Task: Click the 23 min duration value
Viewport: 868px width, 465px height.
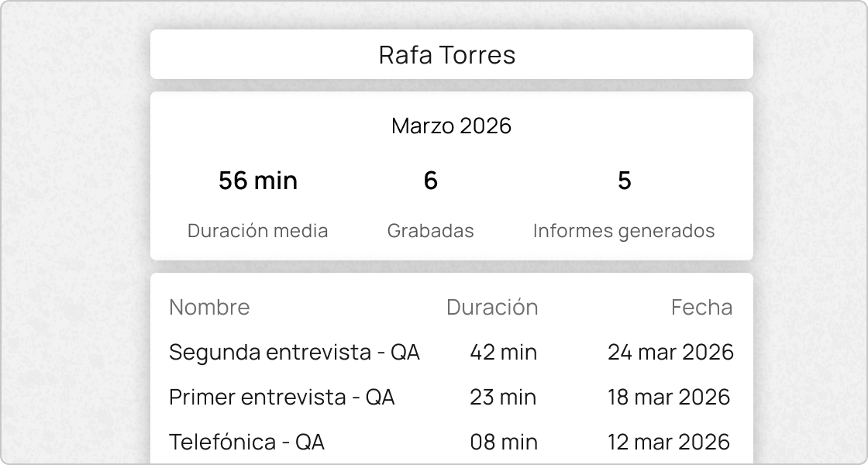Action: (x=502, y=397)
